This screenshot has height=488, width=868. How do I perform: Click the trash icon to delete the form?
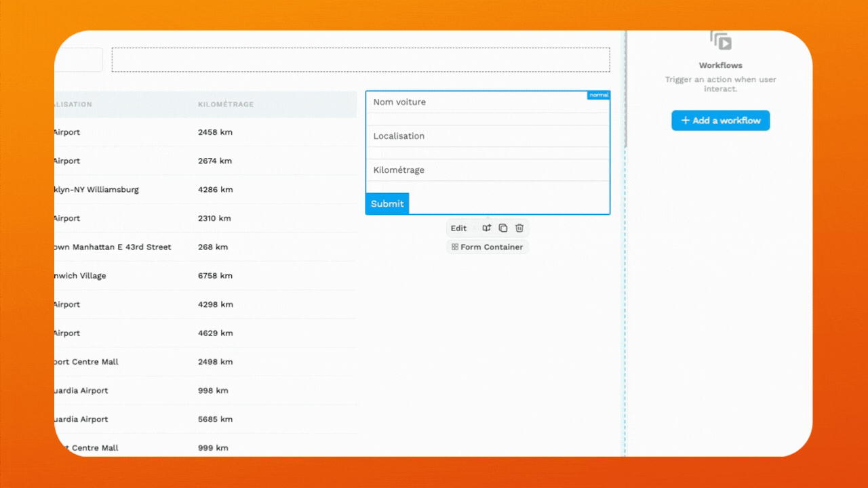coord(519,228)
